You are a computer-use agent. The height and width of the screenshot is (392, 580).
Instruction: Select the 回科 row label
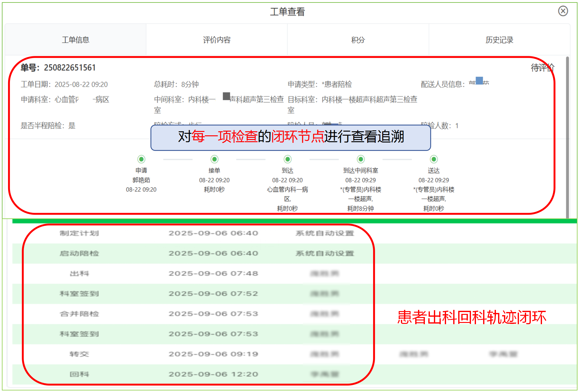(79, 374)
